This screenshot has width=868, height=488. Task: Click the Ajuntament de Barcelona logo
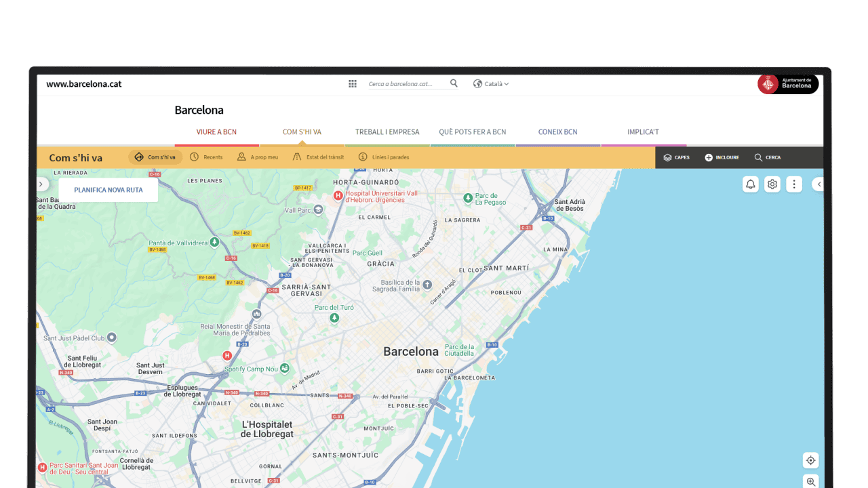point(788,84)
